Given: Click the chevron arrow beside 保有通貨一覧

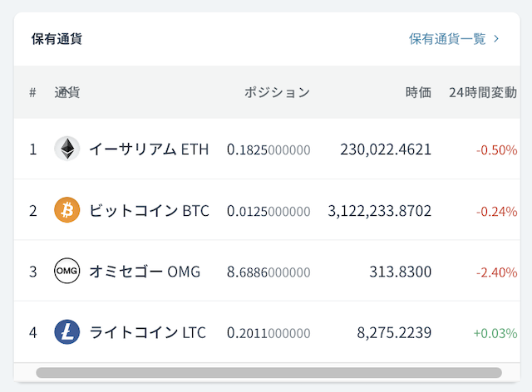Looking at the screenshot, I should click(496, 39).
